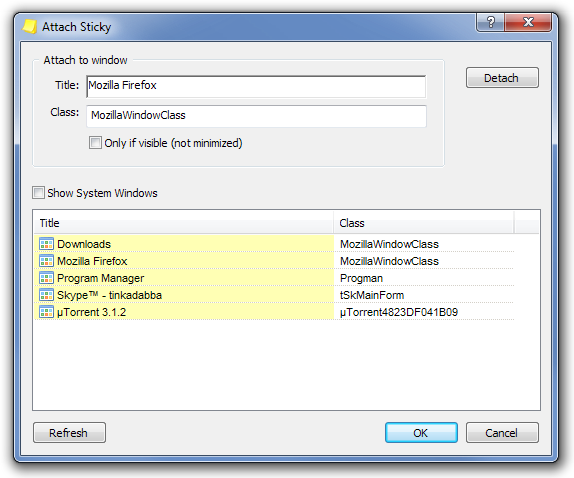Confirm with the OK button
574x478 pixels.
pyautogui.click(x=421, y=433)
